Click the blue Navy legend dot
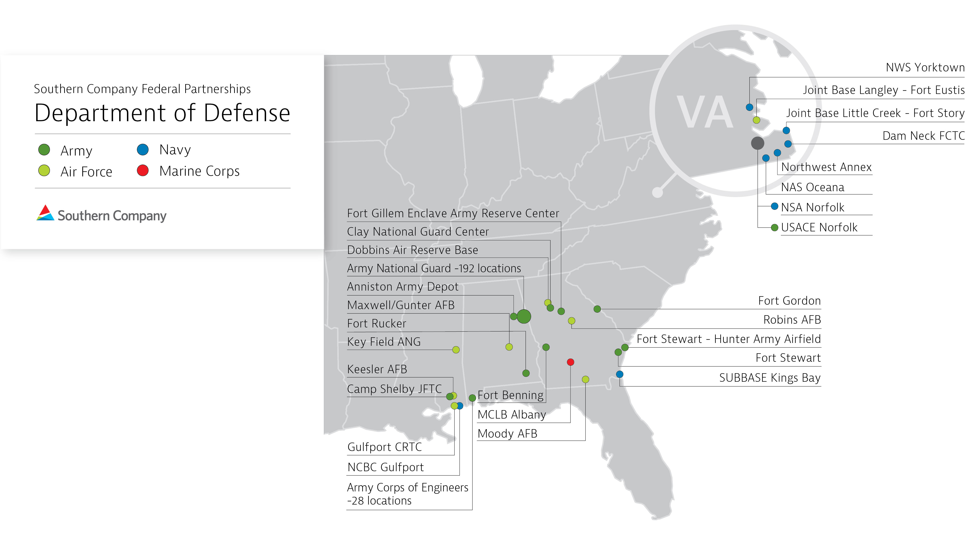Viewport: 980px width, 552px height. (x=143, y=150)
